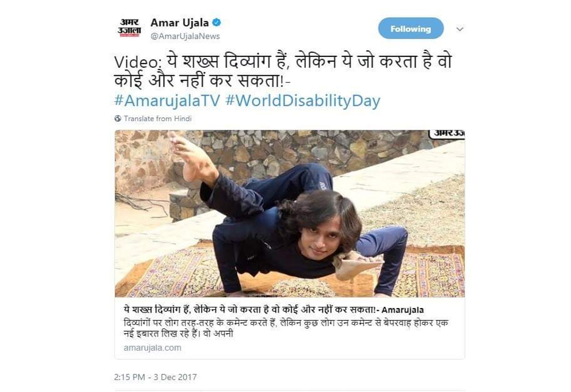Click the globe icon beside Translate from Hindi
Image resolution: width=571 pixels, height=392 pixels.
(x=118, y=119)
